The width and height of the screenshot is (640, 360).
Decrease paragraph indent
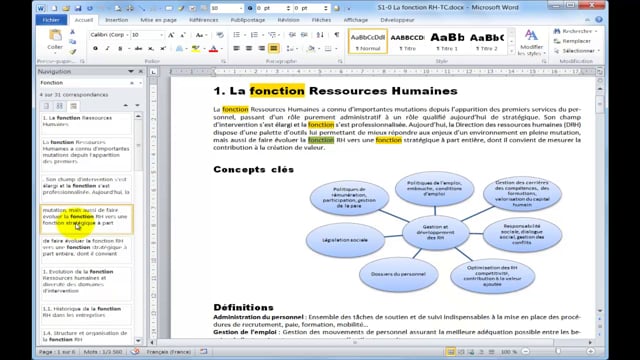pos(292,35)
